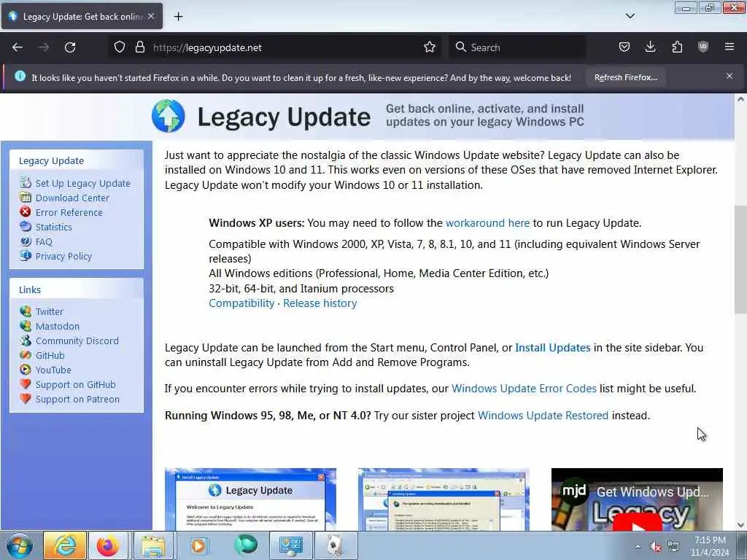Screen dimensions: 747x560
Task: Open the Windows Start menu
Action: coord(20,546)
